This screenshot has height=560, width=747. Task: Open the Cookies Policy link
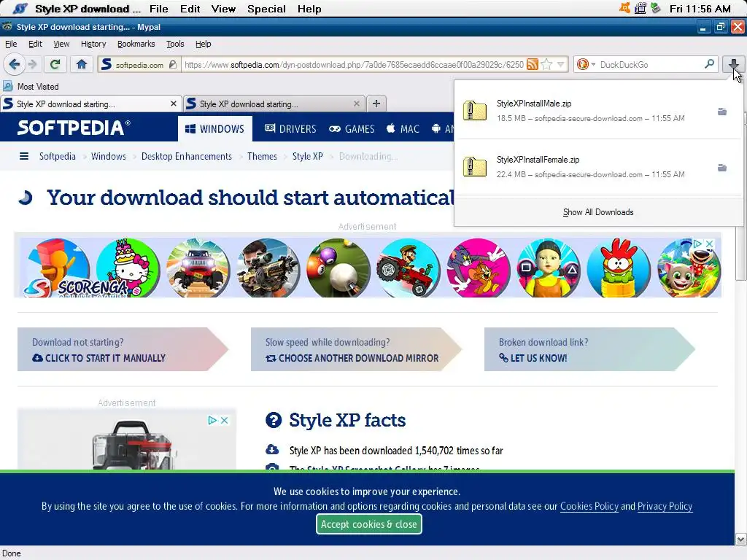pos(589,506)
